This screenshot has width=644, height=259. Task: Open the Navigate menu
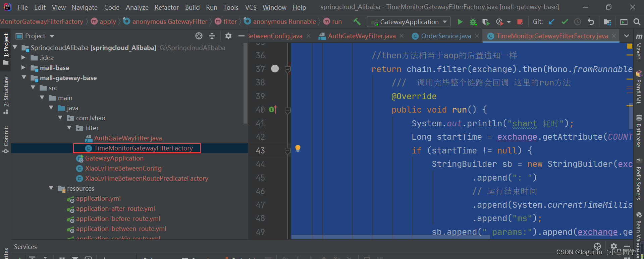(x=85, y=7)
